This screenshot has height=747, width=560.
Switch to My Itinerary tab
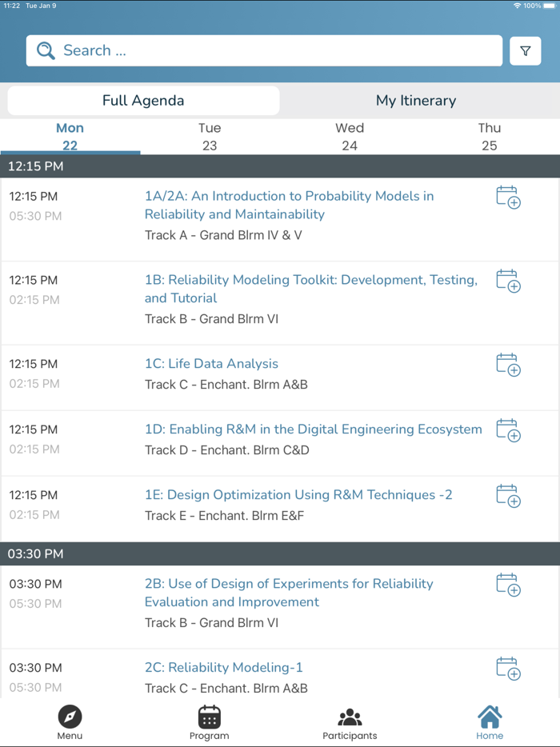(x=416, y=101)
